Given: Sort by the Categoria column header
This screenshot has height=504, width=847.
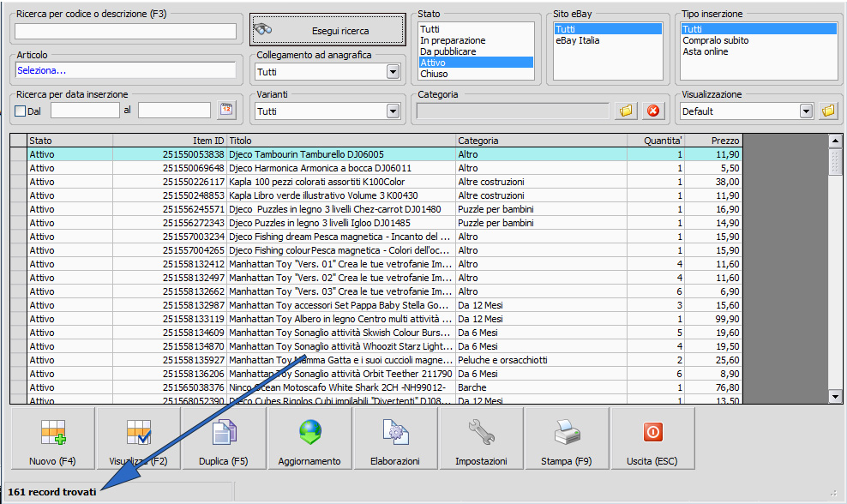Looking at the screenshot, I should (541, 141).
